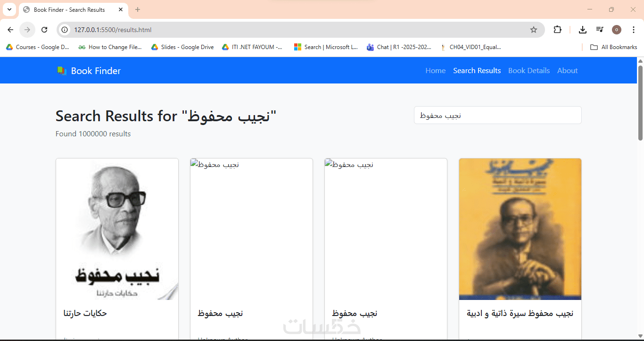The image size is (644, 341).
Task: Open a new browser tab
Action: pos(138,9)
